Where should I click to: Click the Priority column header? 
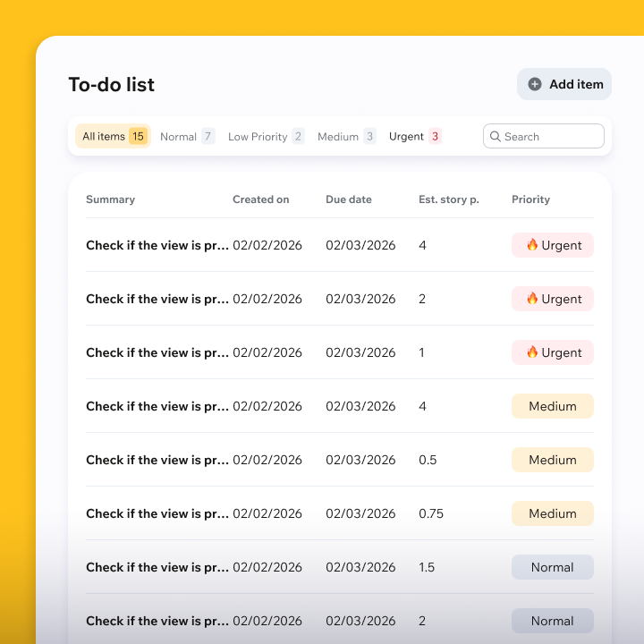point(530,199)
